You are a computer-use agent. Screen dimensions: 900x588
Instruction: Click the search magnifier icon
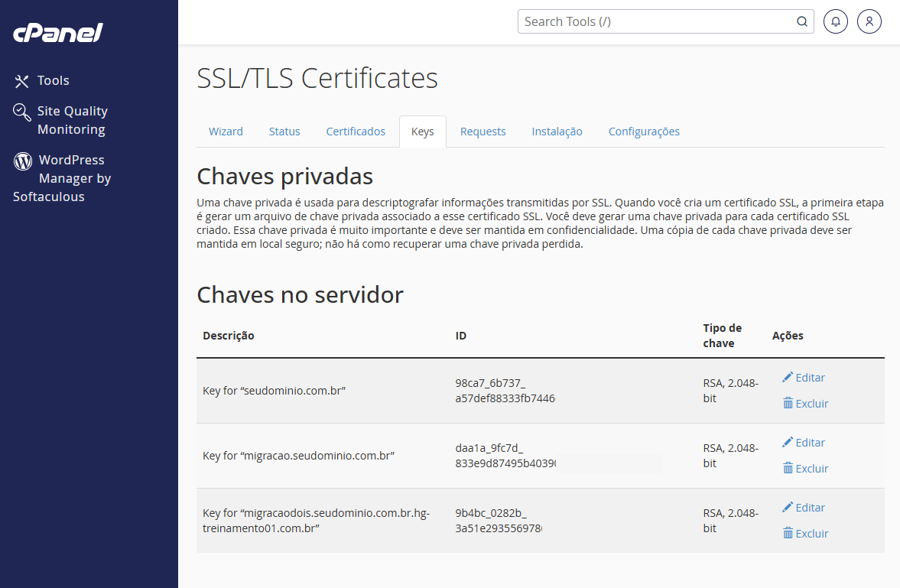[x=802, y=22]
